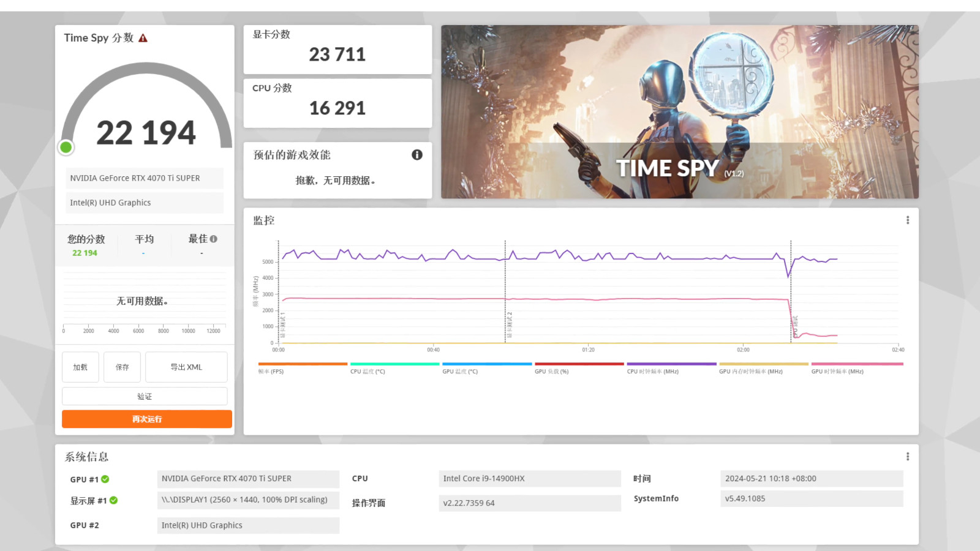The image size is (980, 551).
Task: Toggle the 帧率 (FPS) orange legend
Action: (303, 368)
